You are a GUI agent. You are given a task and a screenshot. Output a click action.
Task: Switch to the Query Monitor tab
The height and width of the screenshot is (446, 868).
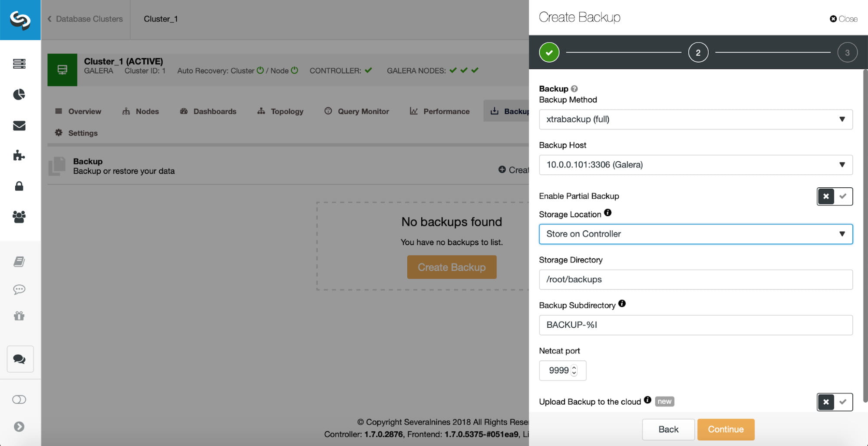(357, 111)
